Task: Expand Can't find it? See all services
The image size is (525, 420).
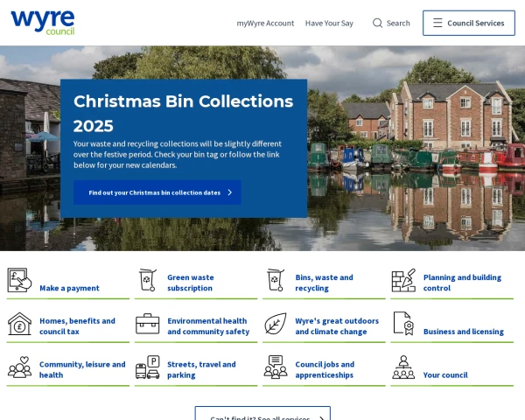Action: [262, 413]
